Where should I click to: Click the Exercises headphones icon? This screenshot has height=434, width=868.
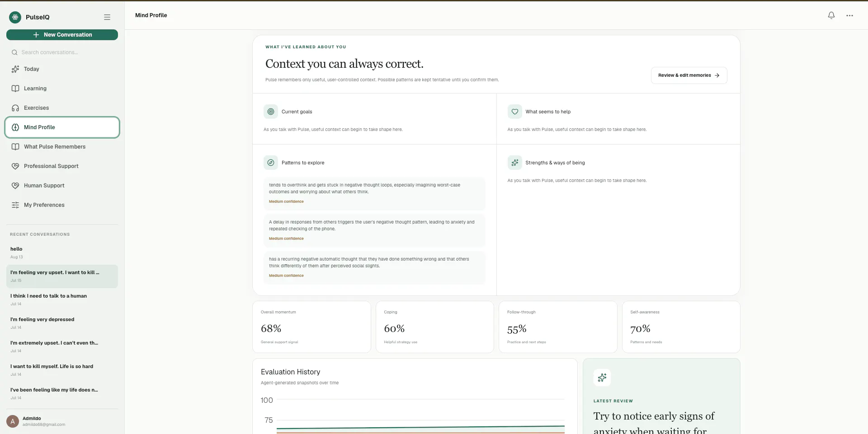pos(15,108)
